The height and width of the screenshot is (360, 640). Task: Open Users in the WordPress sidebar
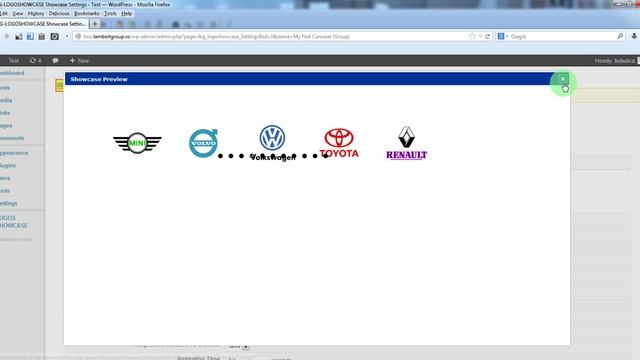[6, 178]
